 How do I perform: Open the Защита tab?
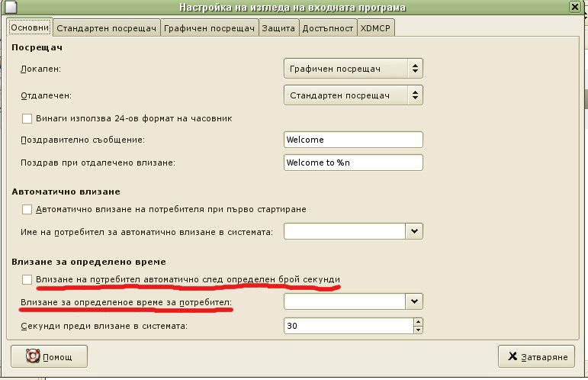pyautogui.click(x=278, y=28)
